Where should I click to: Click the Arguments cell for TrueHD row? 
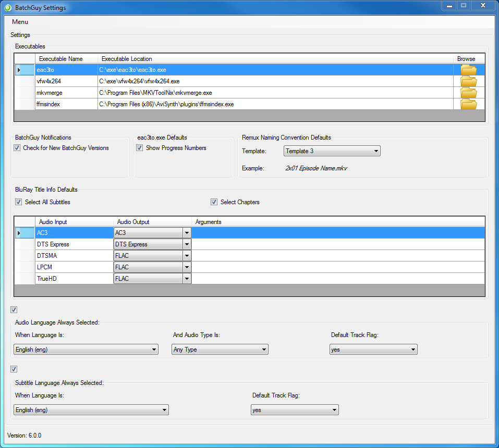coord(338,279)
